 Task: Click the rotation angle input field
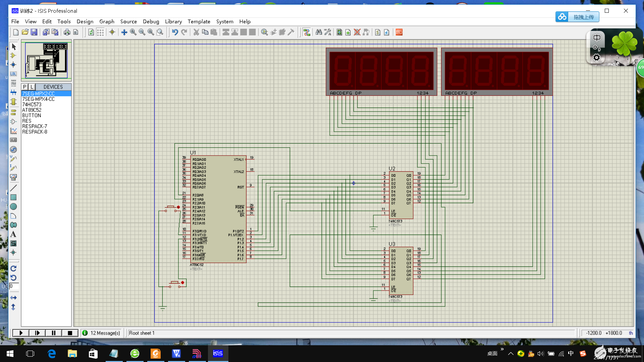tap(14, 286)
